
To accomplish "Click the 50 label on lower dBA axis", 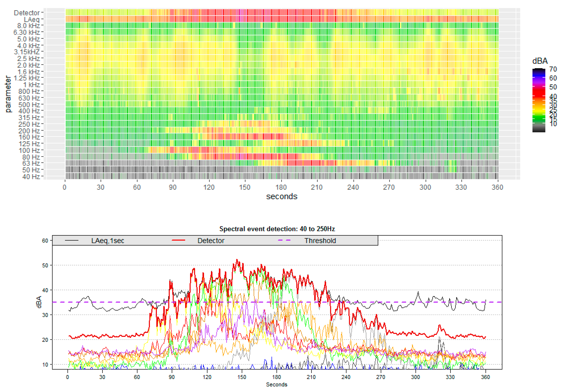I will (x=45, y=265).
